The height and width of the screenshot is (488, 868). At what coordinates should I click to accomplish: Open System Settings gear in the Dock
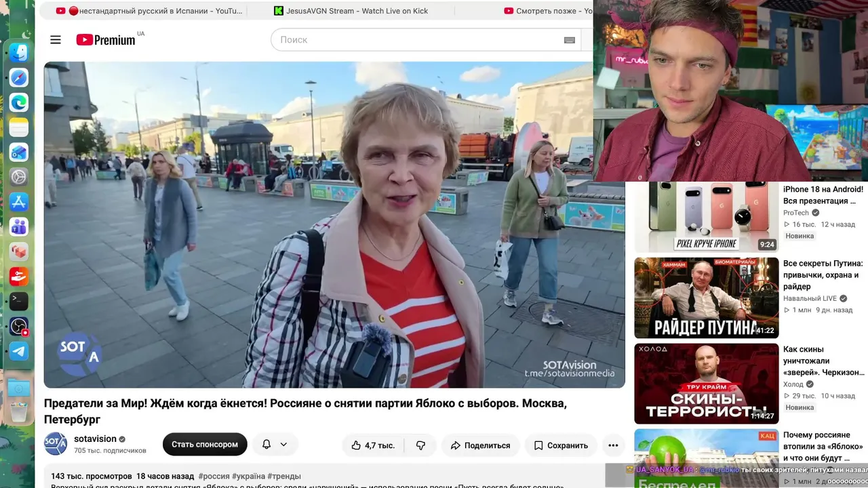[19, 177]
